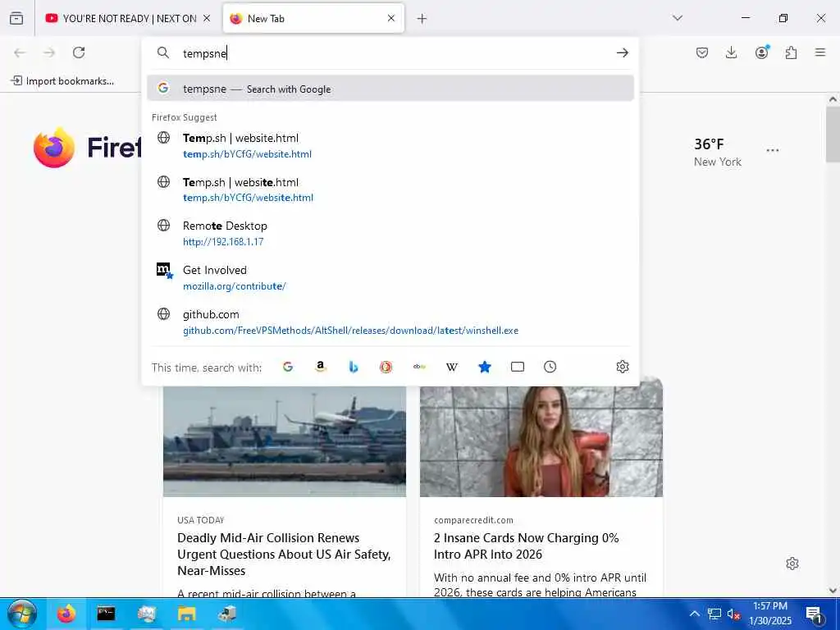Open github.com winshell.exe suggestion

390,322
